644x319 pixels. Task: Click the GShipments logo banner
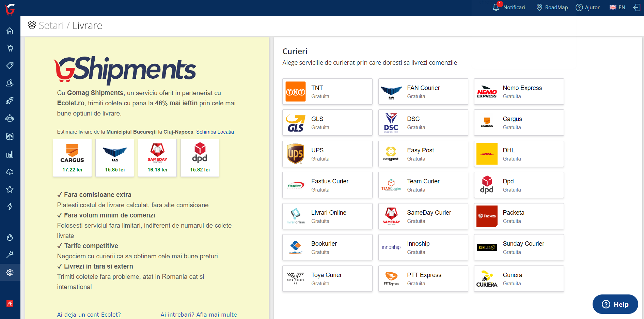point(125,70)
